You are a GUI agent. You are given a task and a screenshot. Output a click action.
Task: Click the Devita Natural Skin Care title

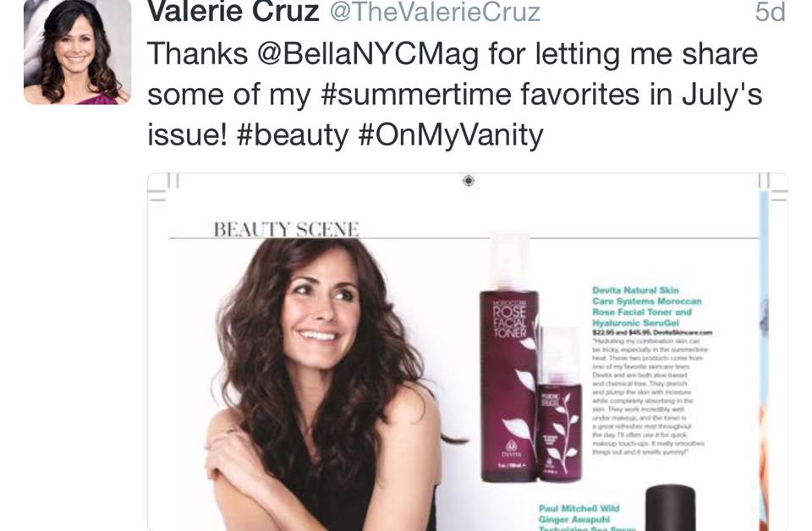click(647, 306)
